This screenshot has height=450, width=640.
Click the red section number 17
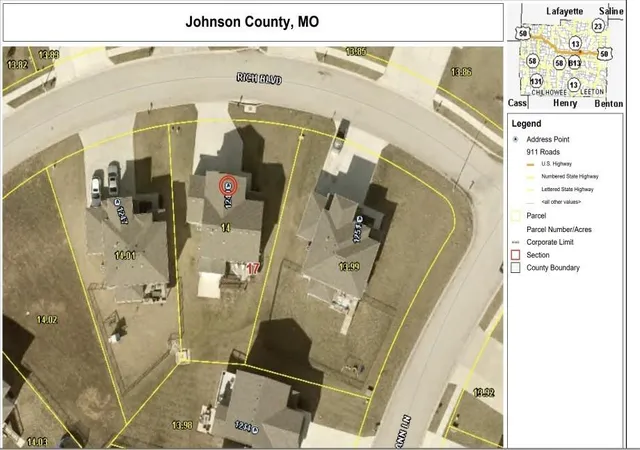tap(253, 268)
